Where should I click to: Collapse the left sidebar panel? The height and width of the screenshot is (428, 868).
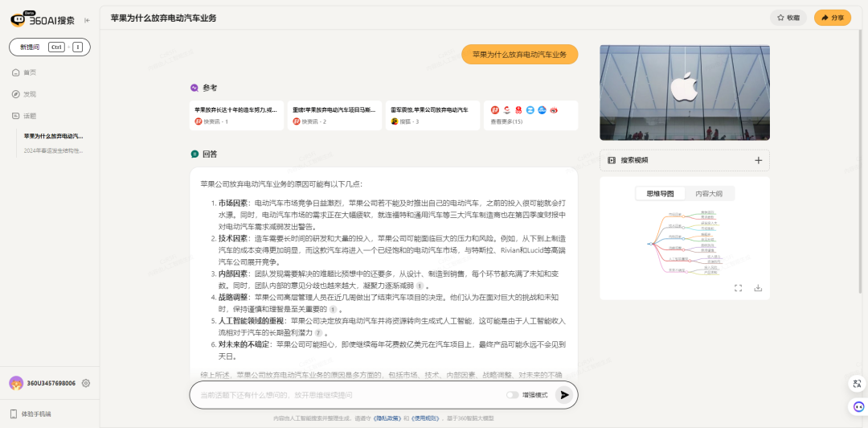(x=87, y=20)
